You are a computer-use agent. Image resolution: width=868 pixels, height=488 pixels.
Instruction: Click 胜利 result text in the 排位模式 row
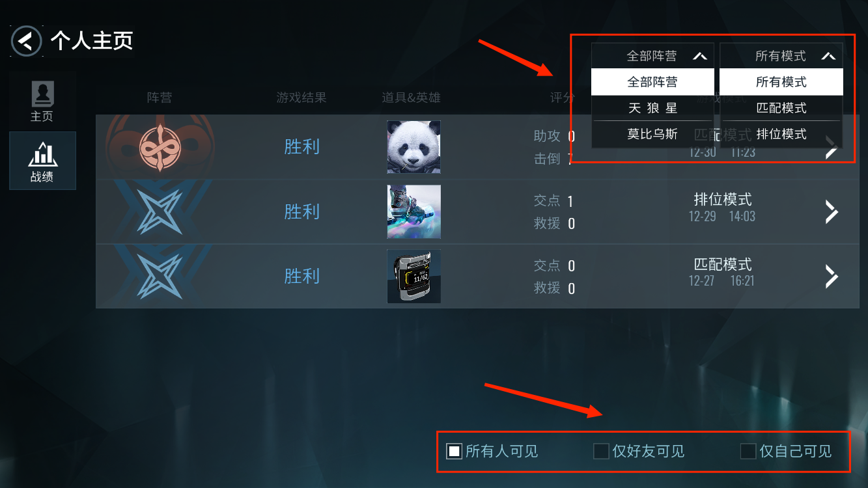pyautogui.click(x=302, y=211)
